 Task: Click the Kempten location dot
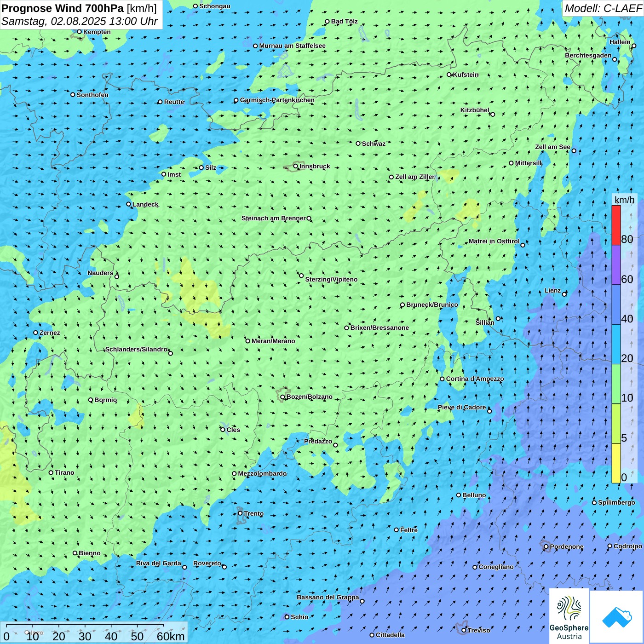[79, 32]
